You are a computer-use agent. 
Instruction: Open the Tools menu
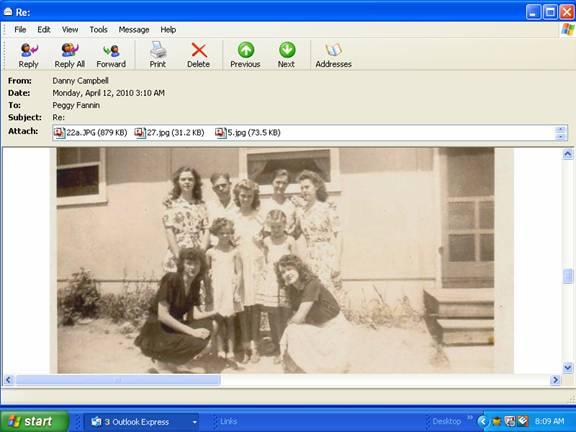click(98, 30)
